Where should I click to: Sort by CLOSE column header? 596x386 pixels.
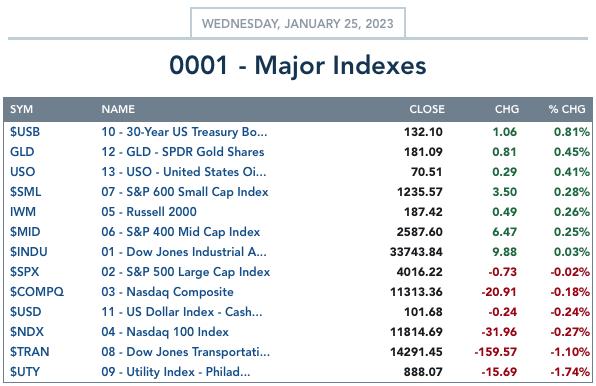tap(427, 109)
